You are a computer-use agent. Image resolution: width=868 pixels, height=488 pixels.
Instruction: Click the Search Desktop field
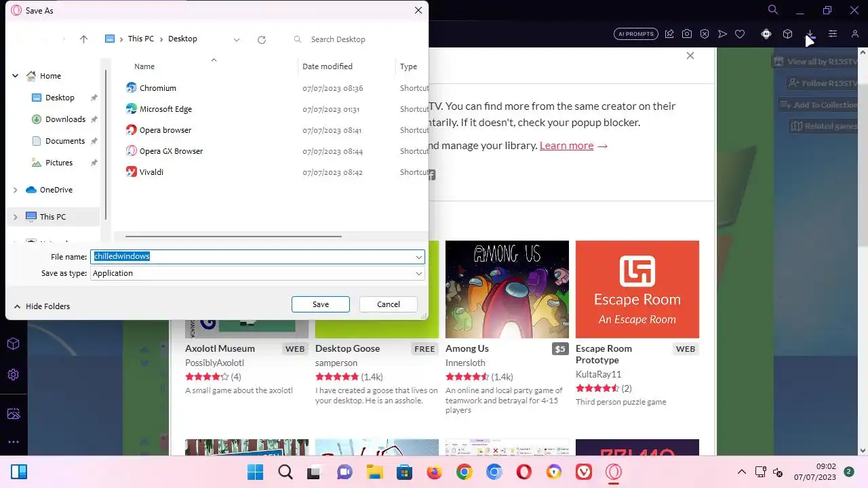coord(356,39)
